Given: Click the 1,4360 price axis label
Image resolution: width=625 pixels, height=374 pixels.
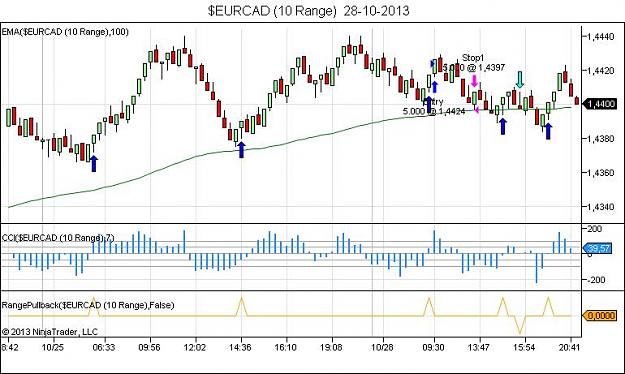Looking at the screenshot, I should [601, 173].
